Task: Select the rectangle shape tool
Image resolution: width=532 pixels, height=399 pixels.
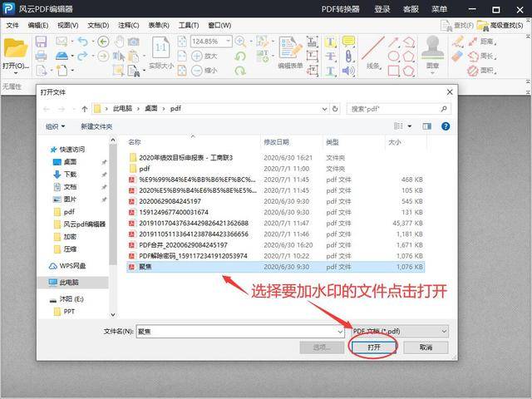Action: pyautogui.click(x=393, y=71)
